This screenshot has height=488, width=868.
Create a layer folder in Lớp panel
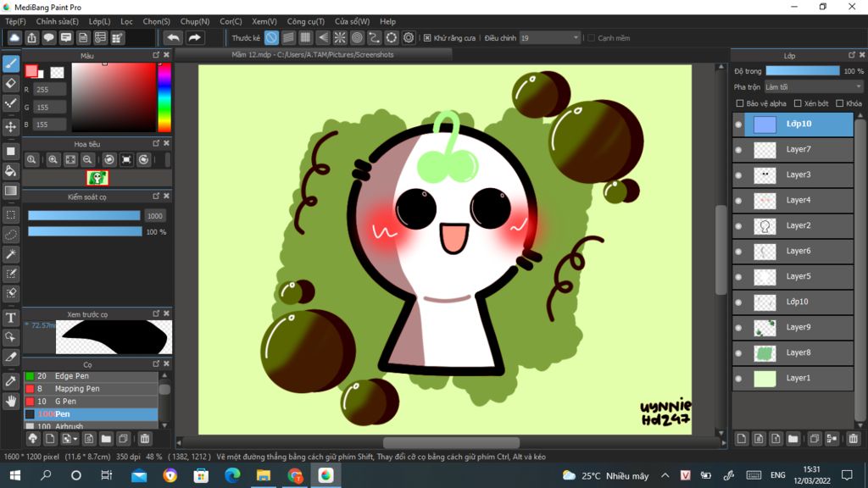point(793,439)
